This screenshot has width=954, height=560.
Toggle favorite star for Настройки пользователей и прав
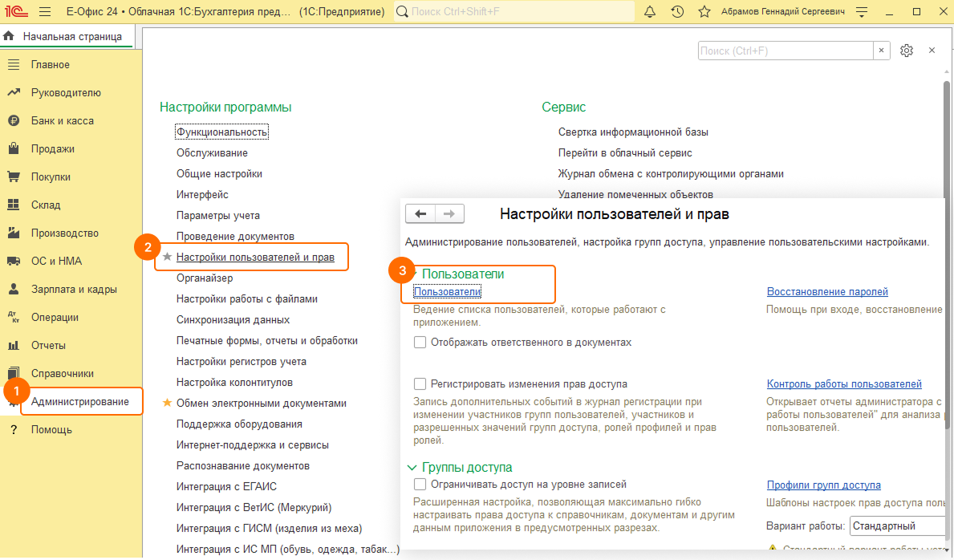(x=167, y=257)
